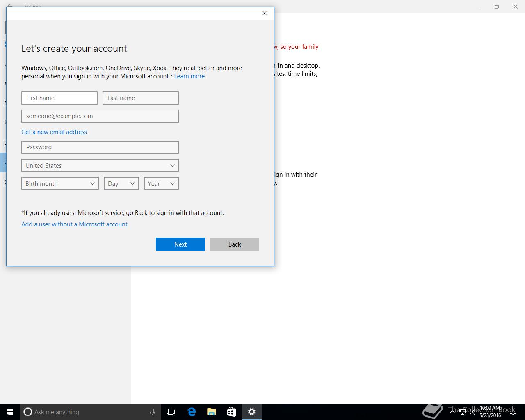Expand the Birth month dropdown
The width and height of the screenshot is (525, 420).
[x=60, y=183]
